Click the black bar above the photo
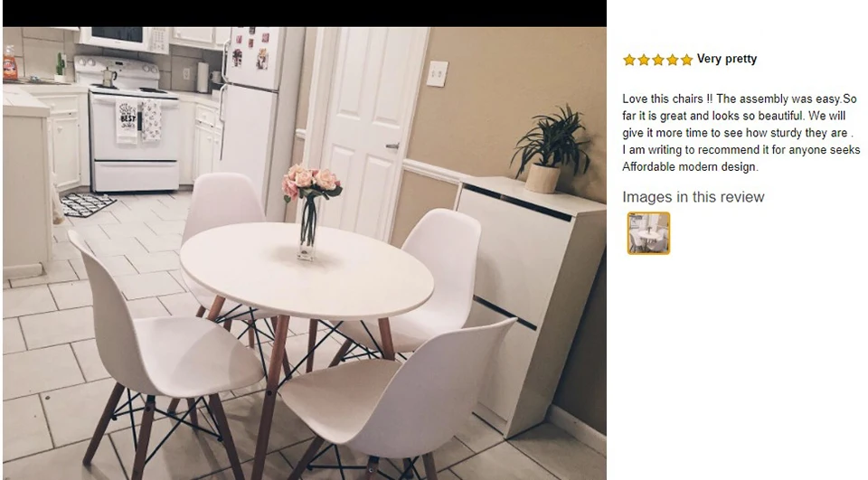This screenshot has width=868, height=480. point(305,14)
